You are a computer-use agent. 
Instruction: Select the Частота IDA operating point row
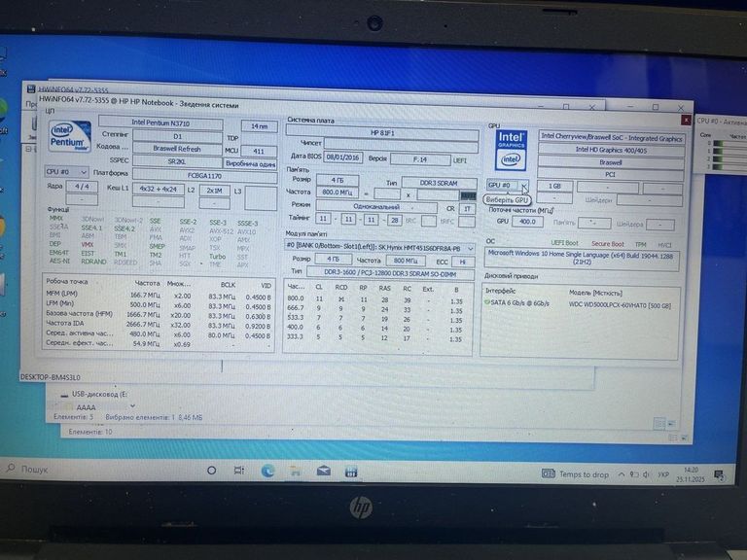(159, 324)
